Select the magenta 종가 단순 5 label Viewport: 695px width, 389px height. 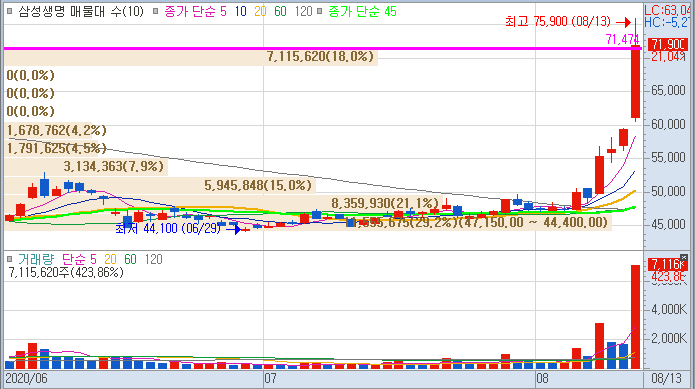(x=195, y=12)
